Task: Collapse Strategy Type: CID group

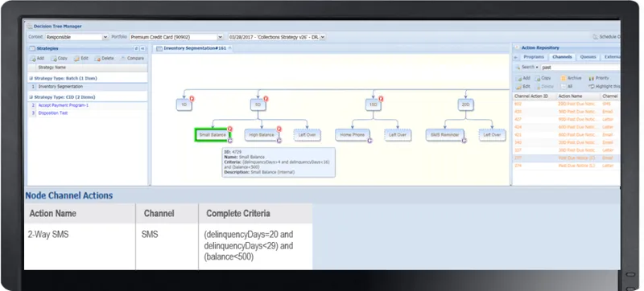Action: click(x=31, y=97)
